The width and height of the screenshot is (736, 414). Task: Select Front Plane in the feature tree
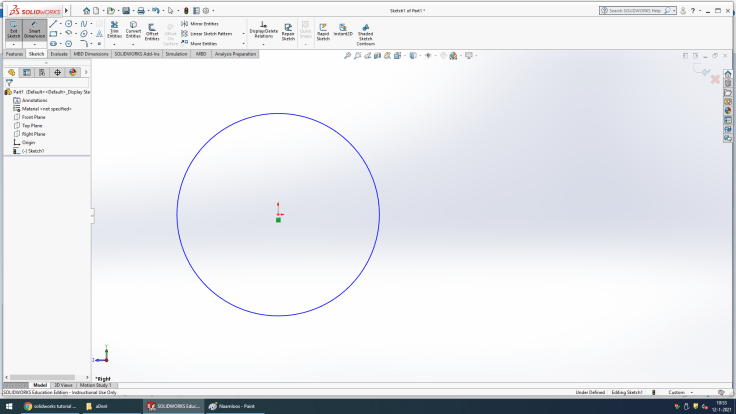coord(33,117)
